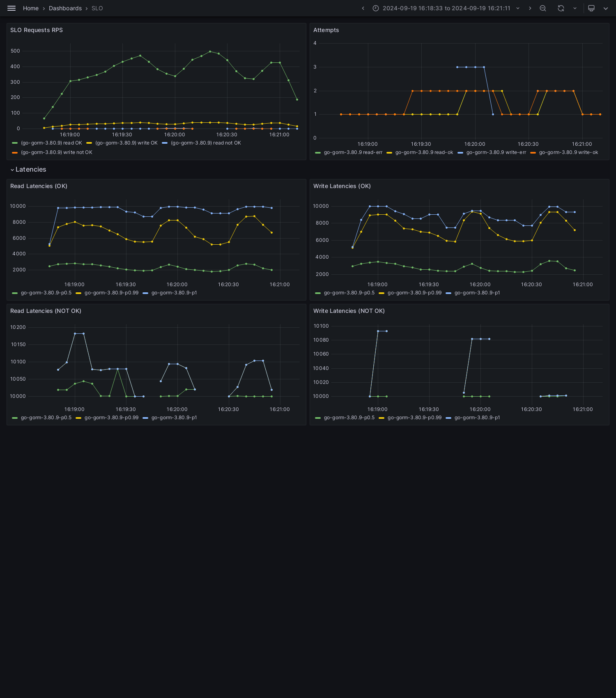Toggle 'read not OK' series in RPS legend
The image size is (616, 698).
click(x=206, y=143)
